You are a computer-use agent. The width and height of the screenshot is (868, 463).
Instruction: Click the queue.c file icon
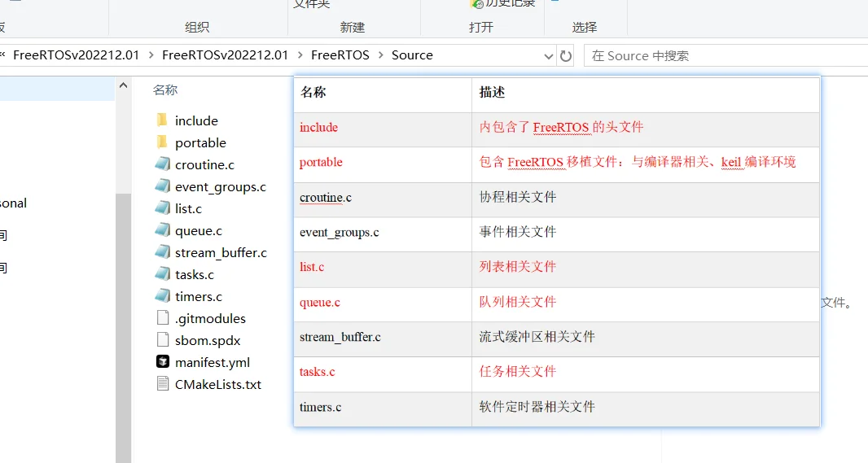[x=162, y=229]
